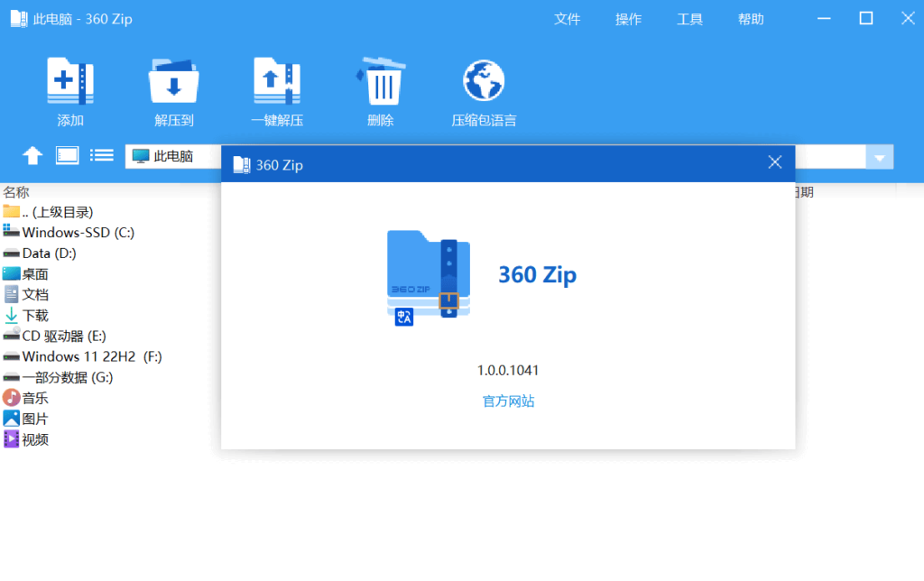The height and width of the screenshot is (581, 924).
Task: Open 压缩包语言 (Archive language) tool
Action: pos(483,90)
